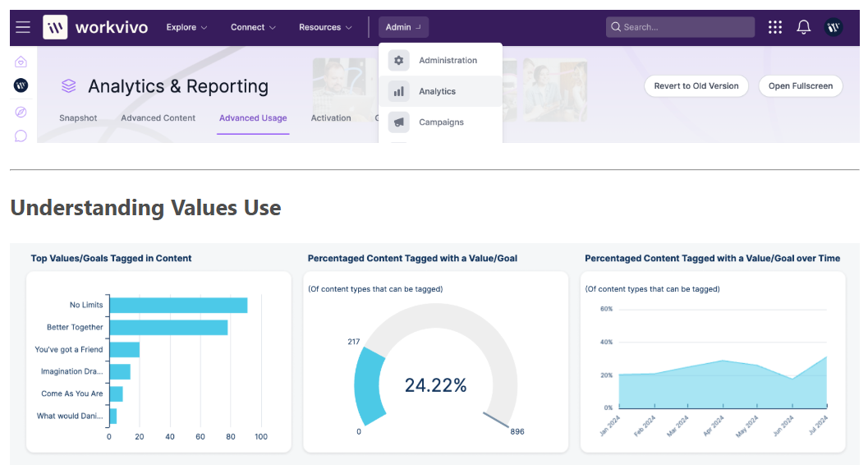Viewport: 868px width, 474px height.
Task: Open the Activation tab
Action: [331, 117]
